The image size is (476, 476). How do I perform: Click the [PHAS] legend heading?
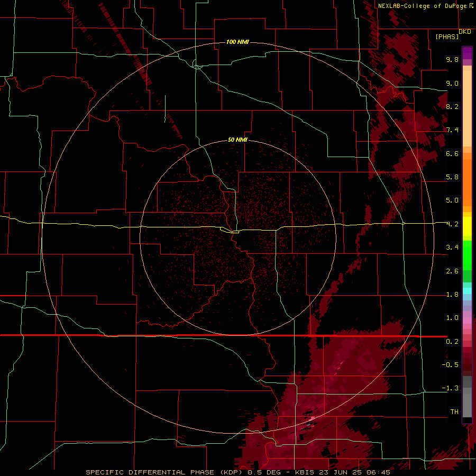(447, 36)
